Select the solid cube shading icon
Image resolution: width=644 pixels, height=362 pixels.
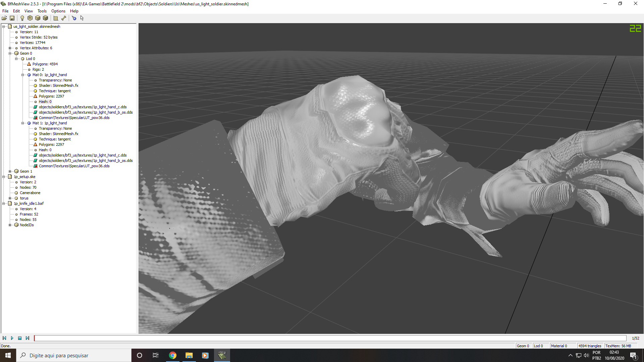pyautogui.click(x=38, y=18)
